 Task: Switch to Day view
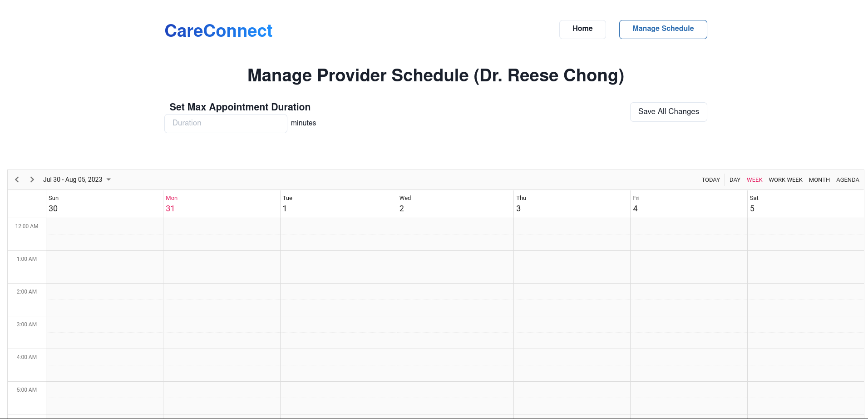tap(735, 180)
